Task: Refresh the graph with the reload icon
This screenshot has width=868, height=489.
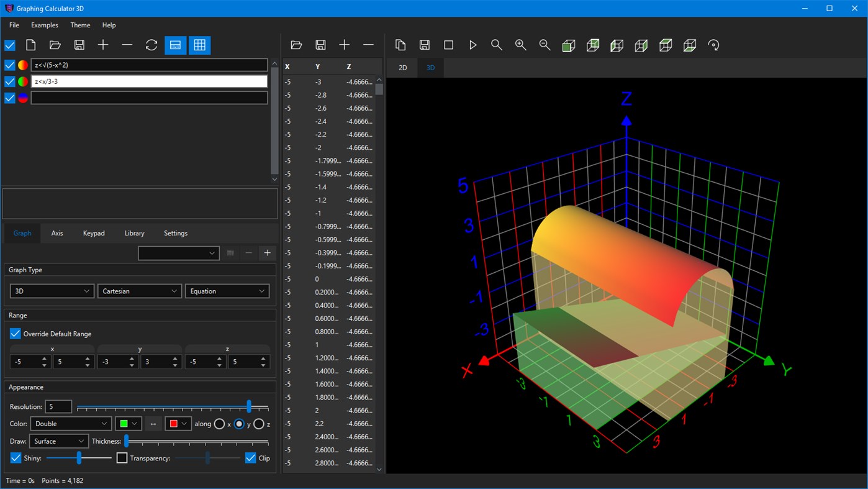Action: point(151,45)
